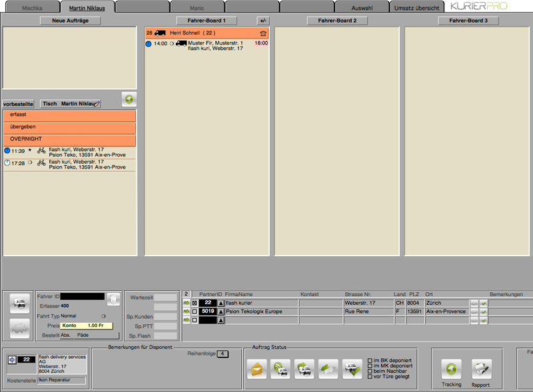The image size is (533, 392).
Task: Tick the 'vor Türe gelegt' checkbox
Action: (370, 377)
